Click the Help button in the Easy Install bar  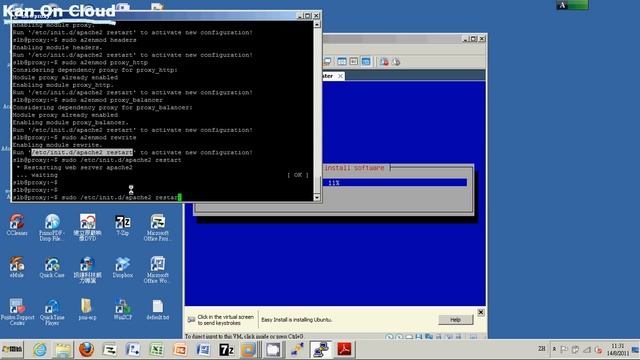(x=456, y=320)
